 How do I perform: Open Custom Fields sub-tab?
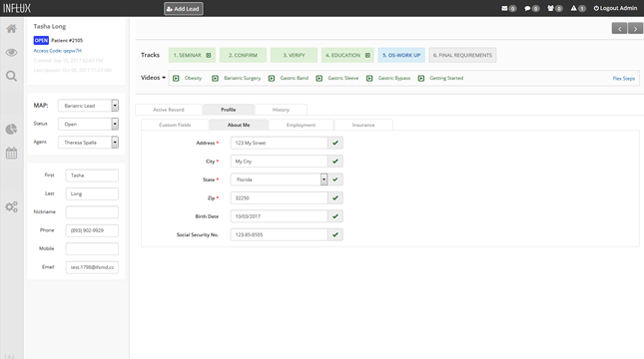(175, 125)
